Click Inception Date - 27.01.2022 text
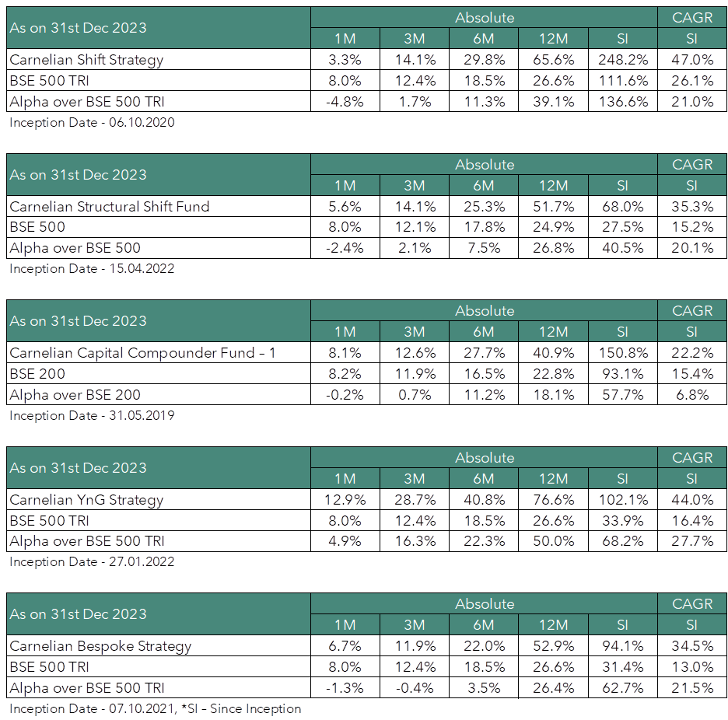This screenshot has width=728, height=720. coord(92,561)
